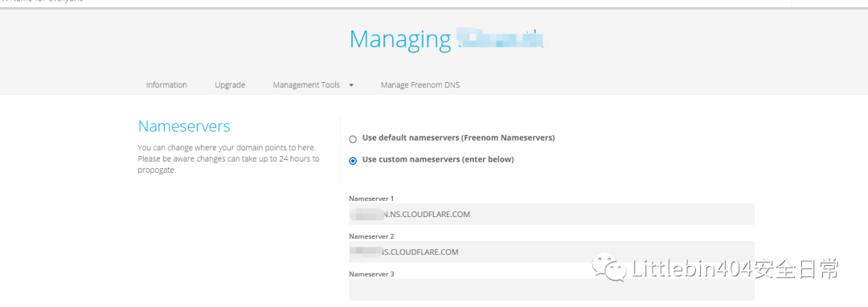The height and width of the screenshot is (307, 868).
Task: Click the empty Nameserver 3 field
Action: 551,289
